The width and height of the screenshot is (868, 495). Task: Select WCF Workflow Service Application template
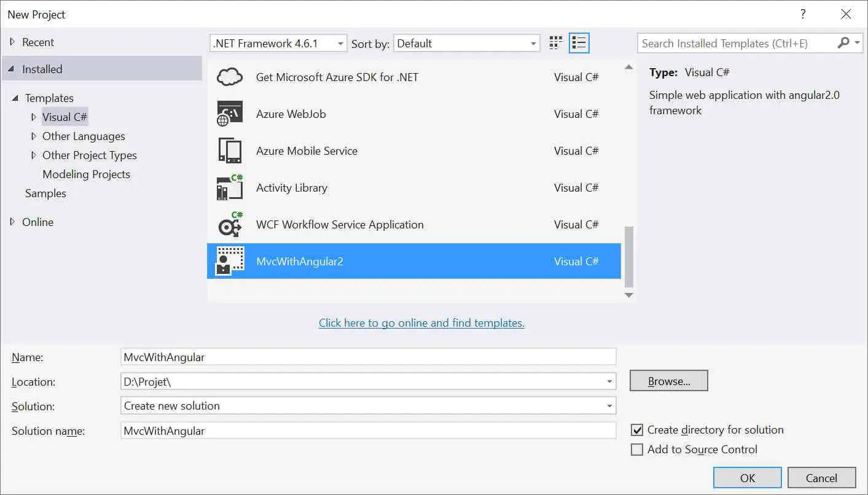click(414, 224)
